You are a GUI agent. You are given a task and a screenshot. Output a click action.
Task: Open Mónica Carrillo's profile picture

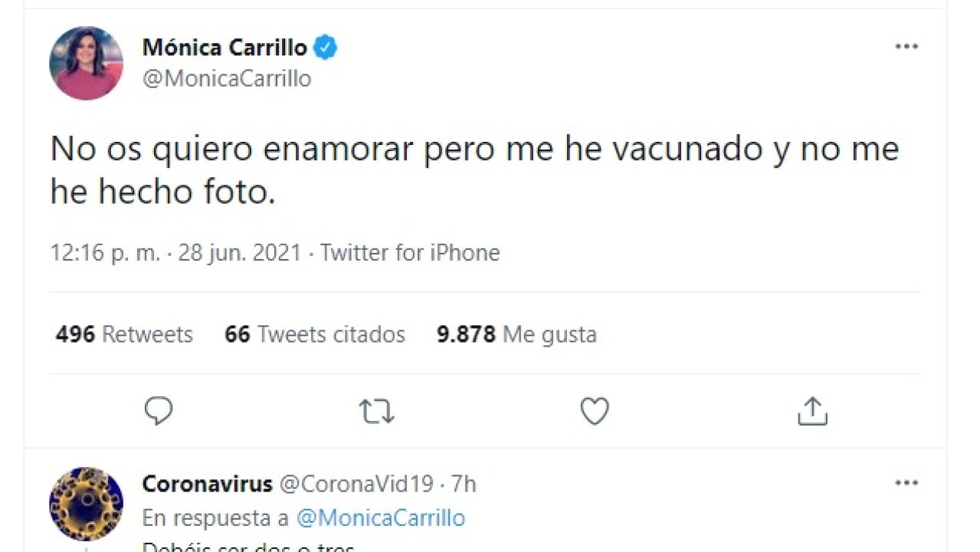tap(86, 63)
